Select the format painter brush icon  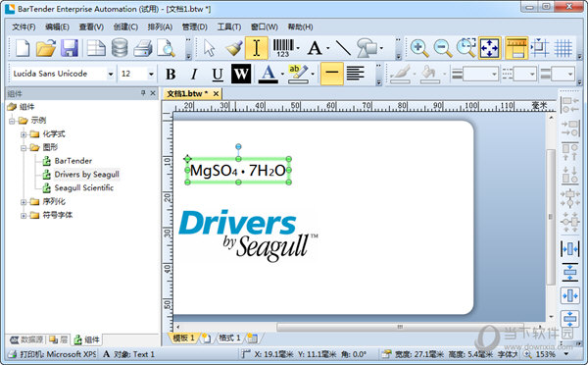[x=234, y=48]
